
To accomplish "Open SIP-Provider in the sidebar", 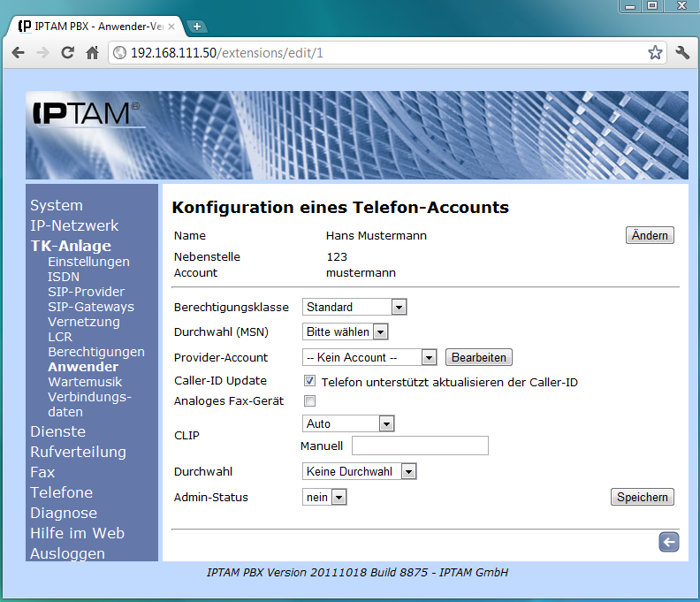I will point(86,292).
